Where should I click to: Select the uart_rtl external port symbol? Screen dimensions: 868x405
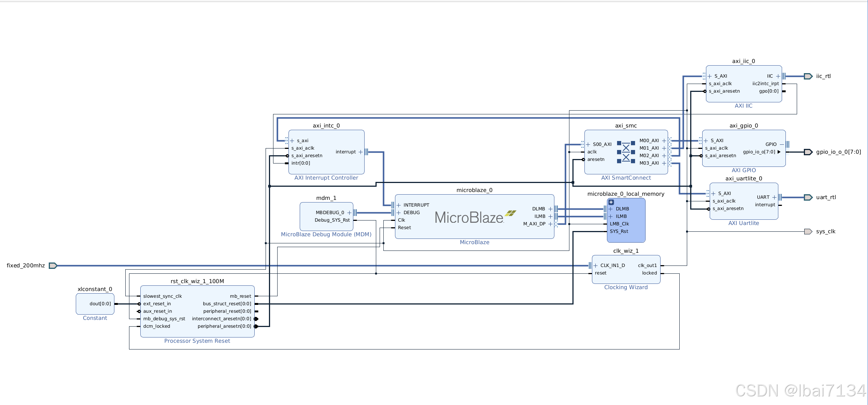pos(808,197)
